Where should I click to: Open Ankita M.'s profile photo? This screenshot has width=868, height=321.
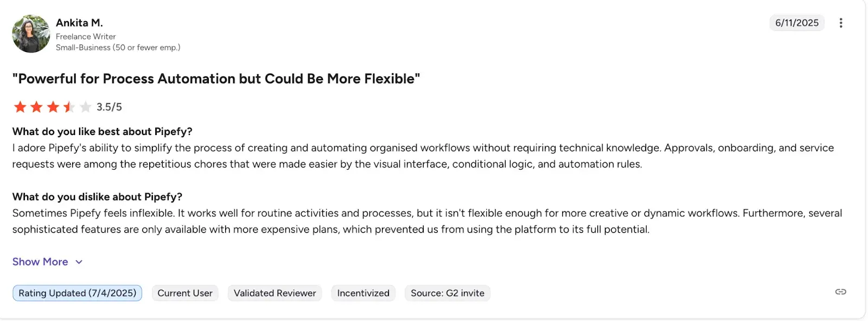(x=31, y=34)
